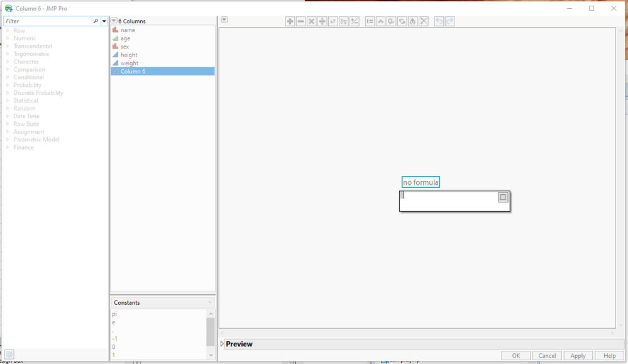628x364 pixels.
Task: Insert the pi constant
Action: (x=114, y=314)
